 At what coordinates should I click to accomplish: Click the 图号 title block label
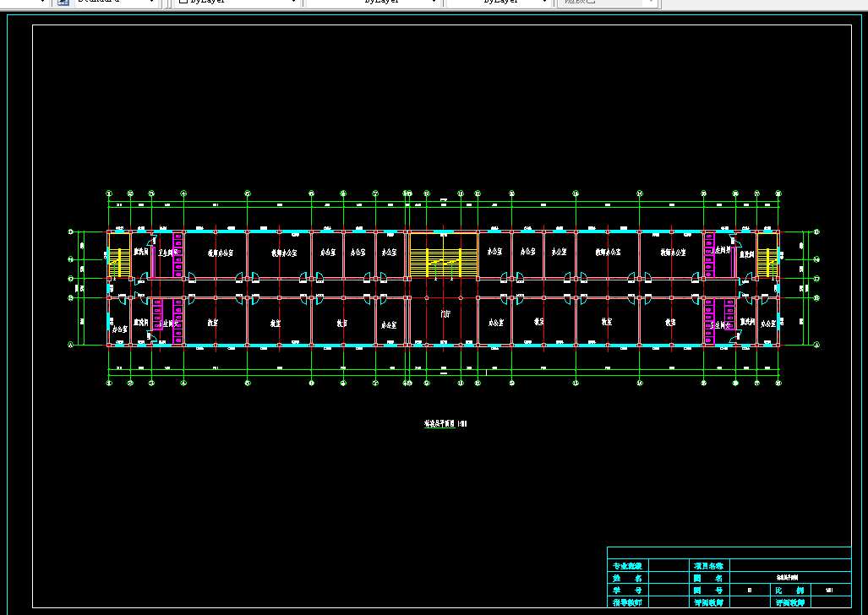click(x=708, y=591)
